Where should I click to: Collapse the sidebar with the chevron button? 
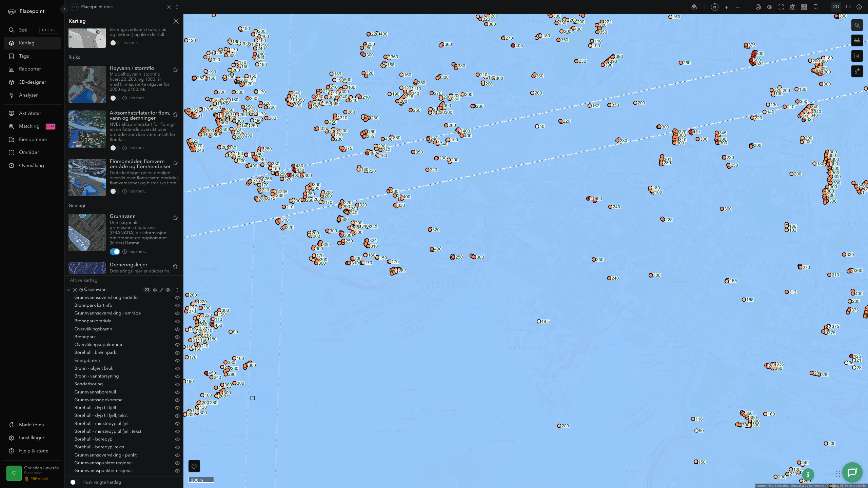[64, 9]
